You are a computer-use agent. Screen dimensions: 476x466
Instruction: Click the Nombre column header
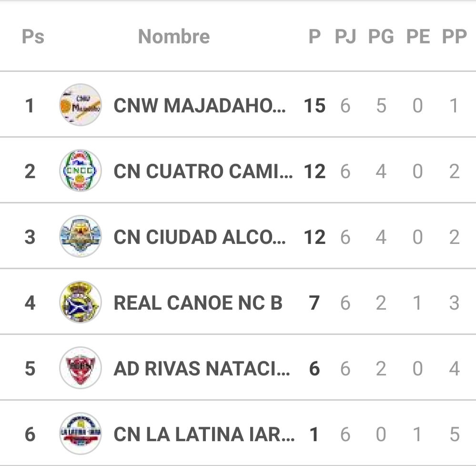coord(174,36)
